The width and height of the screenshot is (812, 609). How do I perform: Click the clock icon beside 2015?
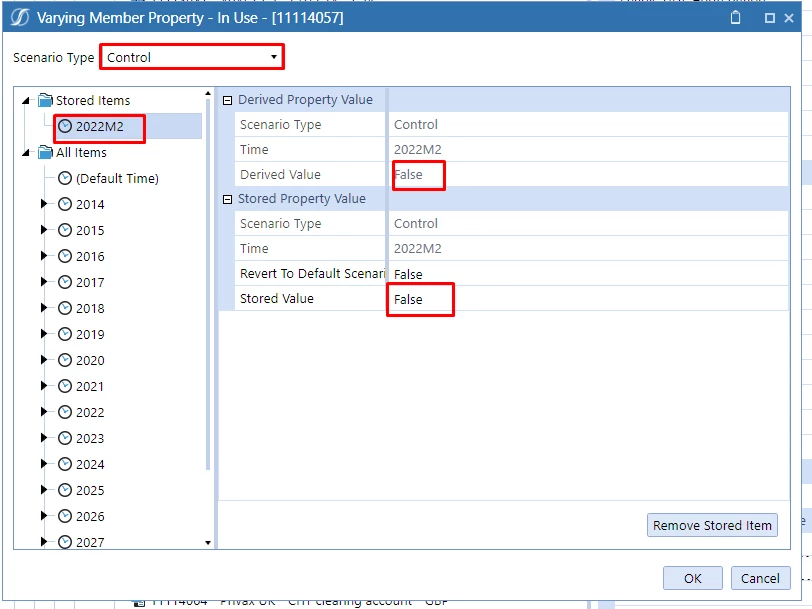[x=65, y=230]
